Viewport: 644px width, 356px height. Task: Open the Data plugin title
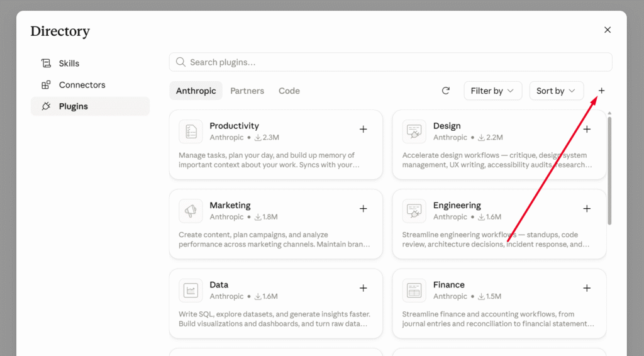(219, 284)
